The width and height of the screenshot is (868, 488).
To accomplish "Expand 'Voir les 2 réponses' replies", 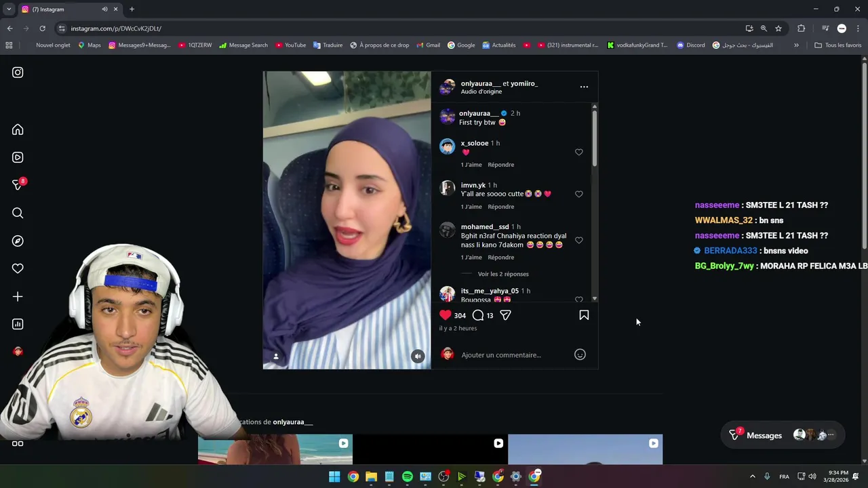I will coord(503,274).
